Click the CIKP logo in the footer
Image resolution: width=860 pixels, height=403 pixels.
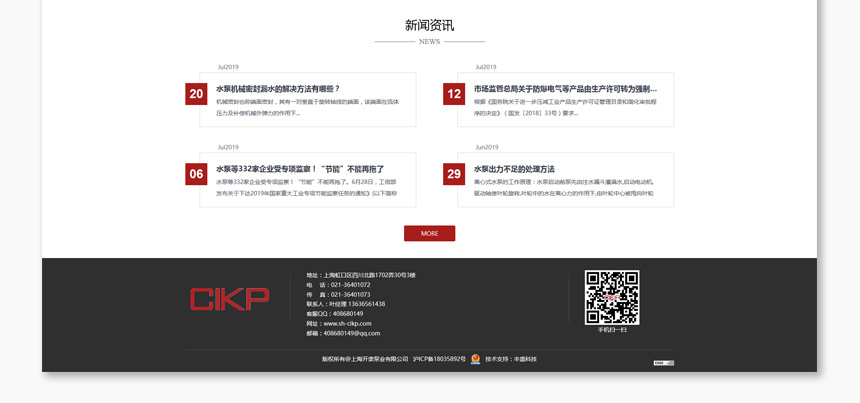pos(229,299)
